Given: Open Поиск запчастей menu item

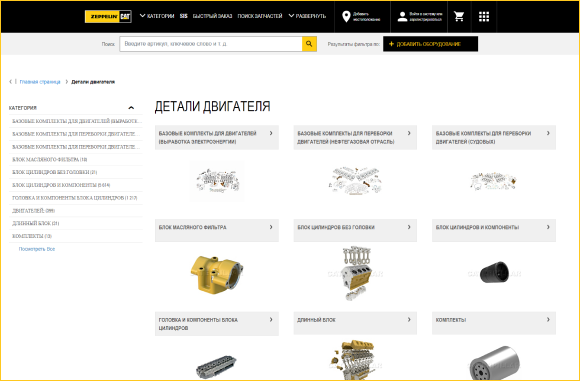Looking at the screenshot, I should [x=260, y=16].
